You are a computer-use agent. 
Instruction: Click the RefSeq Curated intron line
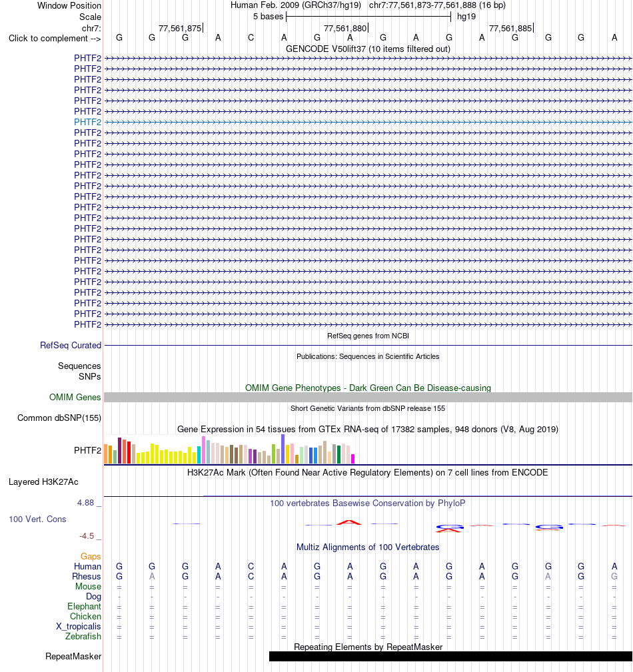click(368, 346)
